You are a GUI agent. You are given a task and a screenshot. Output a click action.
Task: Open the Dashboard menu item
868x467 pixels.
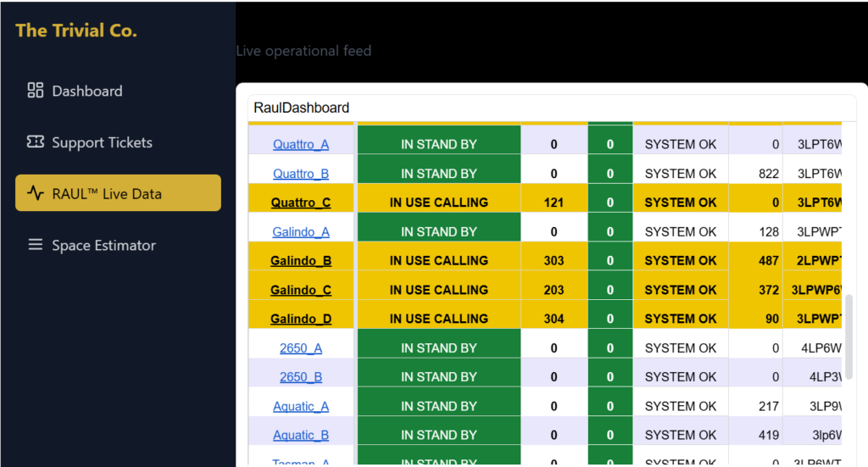86,91
